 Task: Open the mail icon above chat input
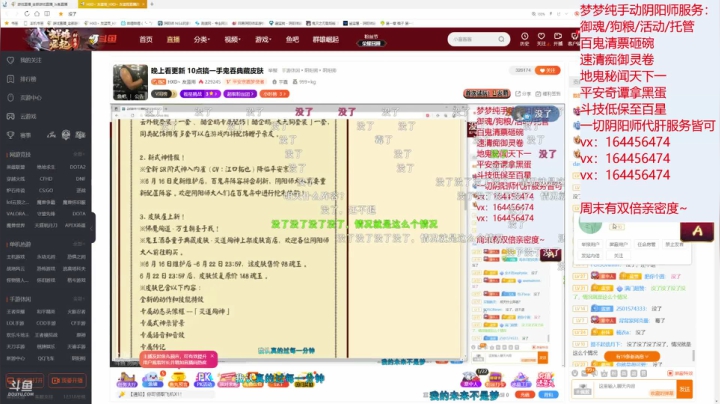[x=584, y=373]
